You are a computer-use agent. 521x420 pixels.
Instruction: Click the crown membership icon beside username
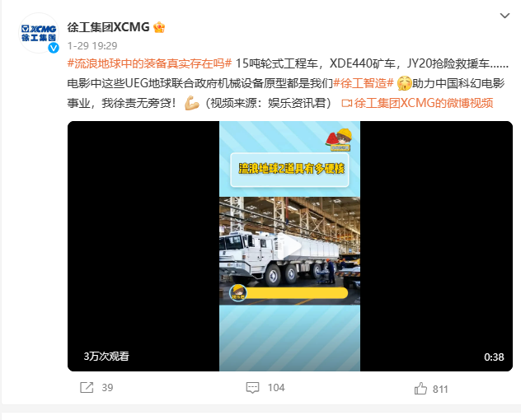click(x=159, y=27)
